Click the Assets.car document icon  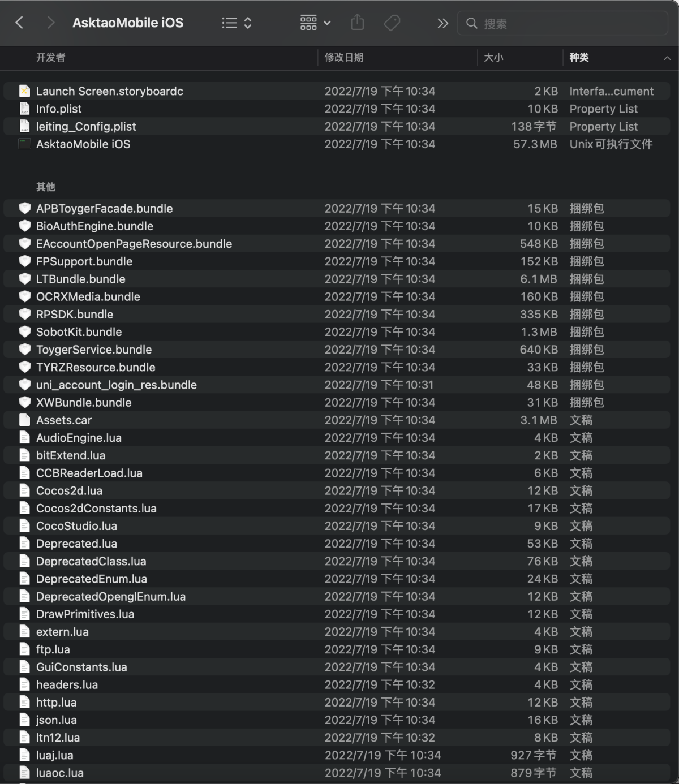(24, 420)
